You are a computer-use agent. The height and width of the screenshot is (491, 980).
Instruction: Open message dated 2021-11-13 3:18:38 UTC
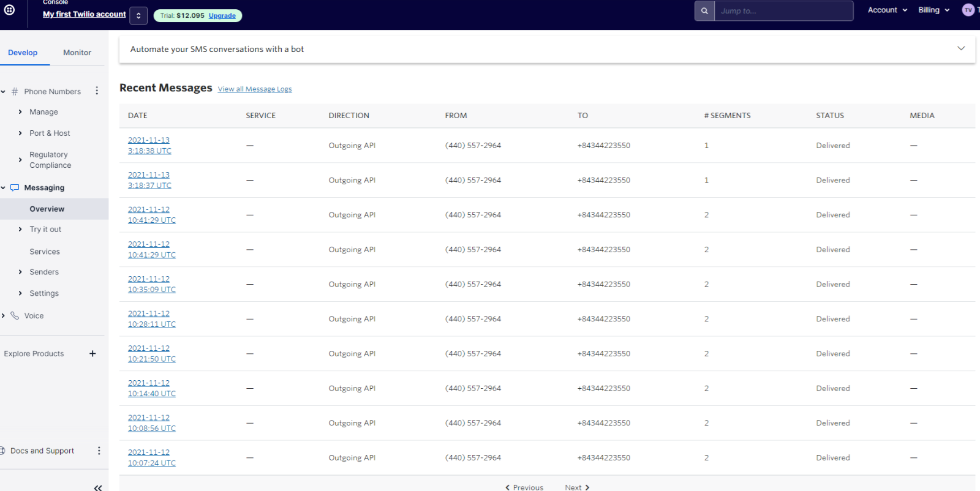pyautogui.click(x=149, y=145)
